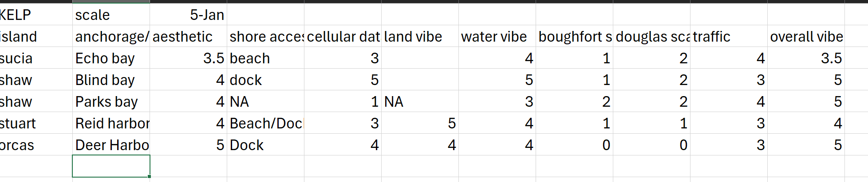
Task: Select the 'stuart' island cell
Action: click(x=36, y=123)
